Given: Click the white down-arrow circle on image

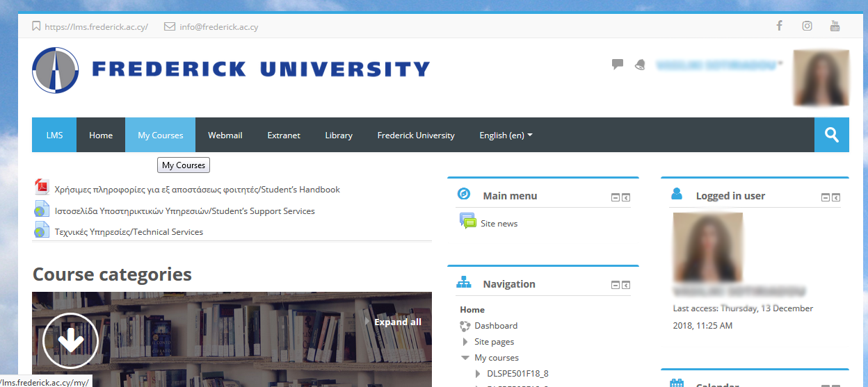Looking at the screenshot, I should 71,341.
